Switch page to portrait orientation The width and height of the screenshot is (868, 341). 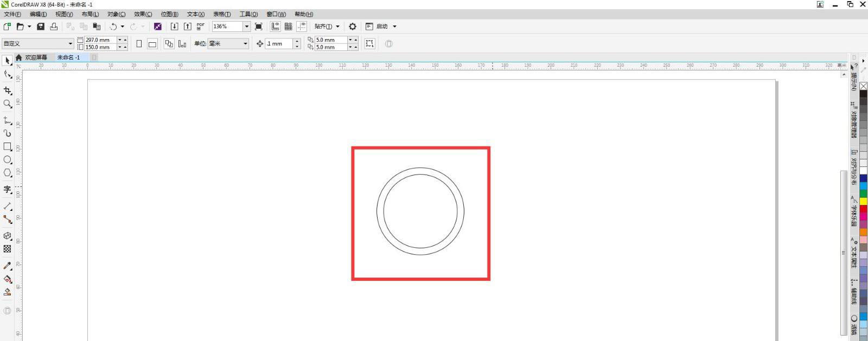[139, 44]
